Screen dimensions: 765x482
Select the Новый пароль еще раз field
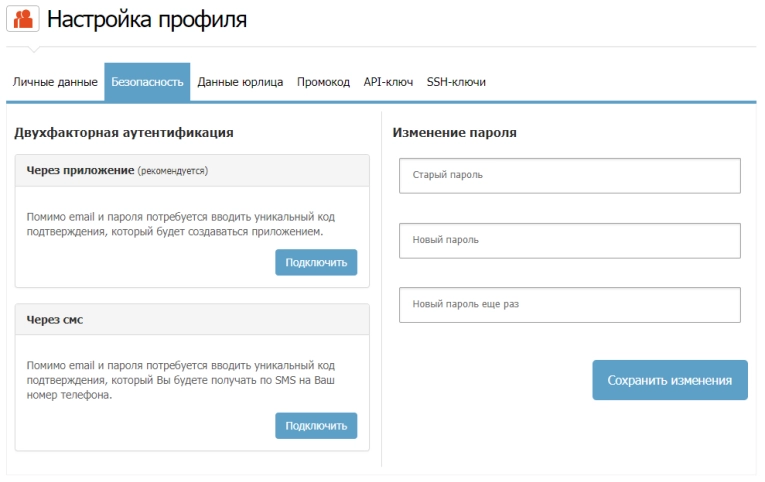(569, 305)
